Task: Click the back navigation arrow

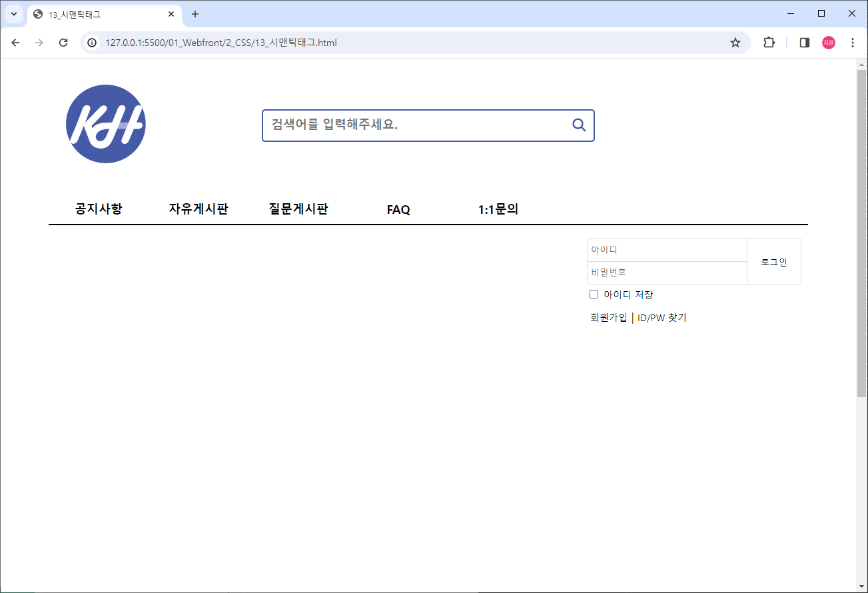Action: pyautogui.click(x=15, y=42)
